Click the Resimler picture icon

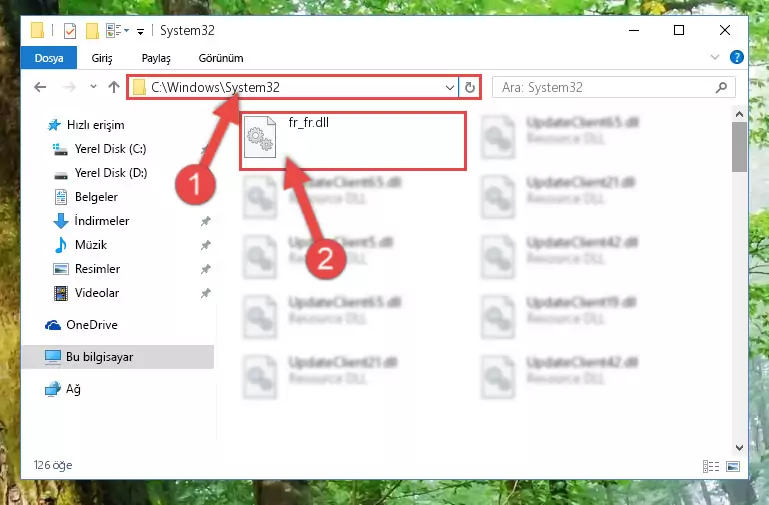[x=61, y=269]
